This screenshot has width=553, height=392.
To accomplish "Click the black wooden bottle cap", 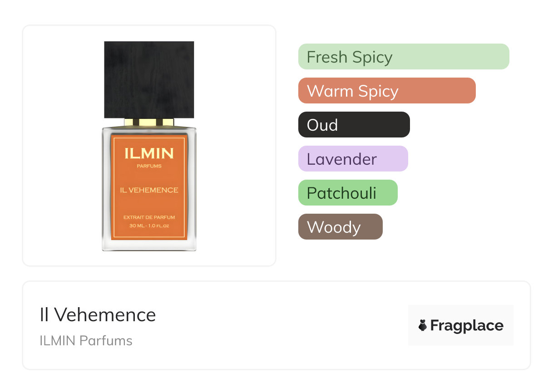I will (149, 79).
